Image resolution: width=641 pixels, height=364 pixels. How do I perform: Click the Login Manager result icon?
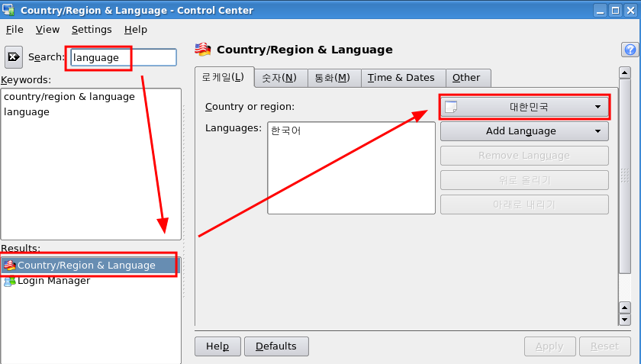[10, 281]
